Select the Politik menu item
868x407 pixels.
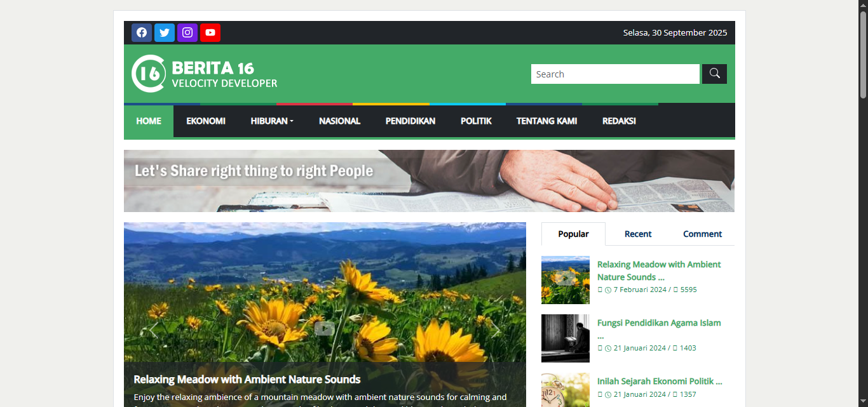(476, 121)
